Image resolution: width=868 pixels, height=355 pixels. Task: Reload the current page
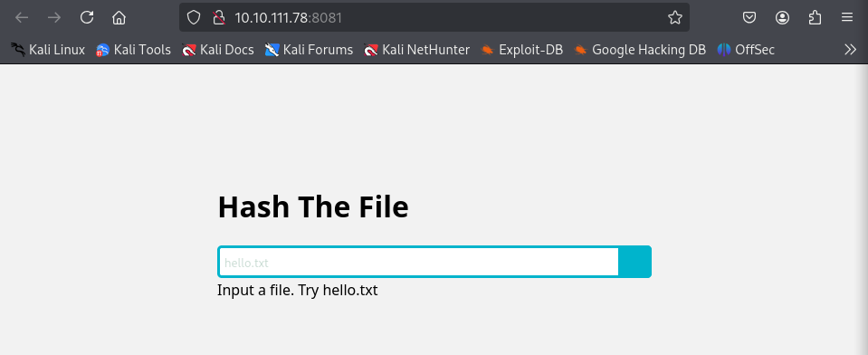tap(87, 18)
